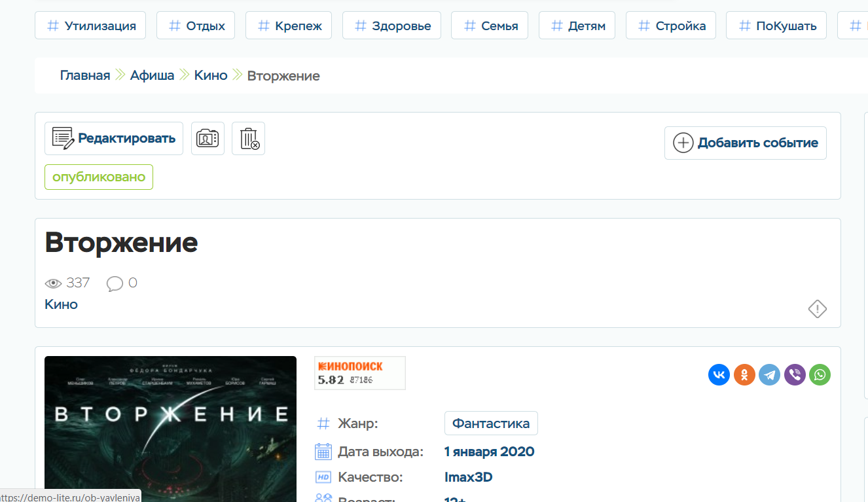
Task: Select the Утилизация hashtag tab
Action: 90,26
